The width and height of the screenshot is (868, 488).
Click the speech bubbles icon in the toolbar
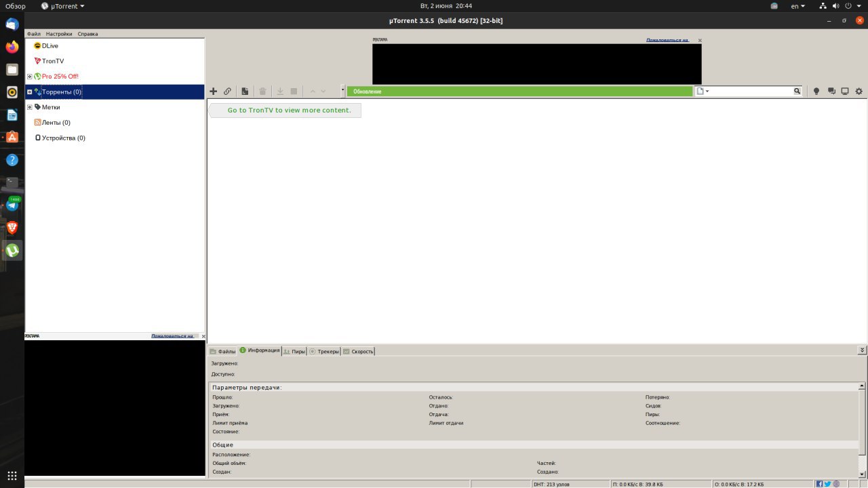pos(831,91)
